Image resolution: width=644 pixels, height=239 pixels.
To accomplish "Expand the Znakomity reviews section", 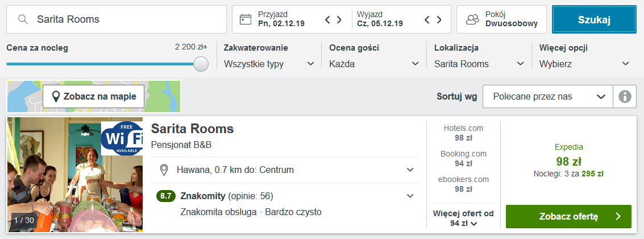I will [x=410, y=196].
